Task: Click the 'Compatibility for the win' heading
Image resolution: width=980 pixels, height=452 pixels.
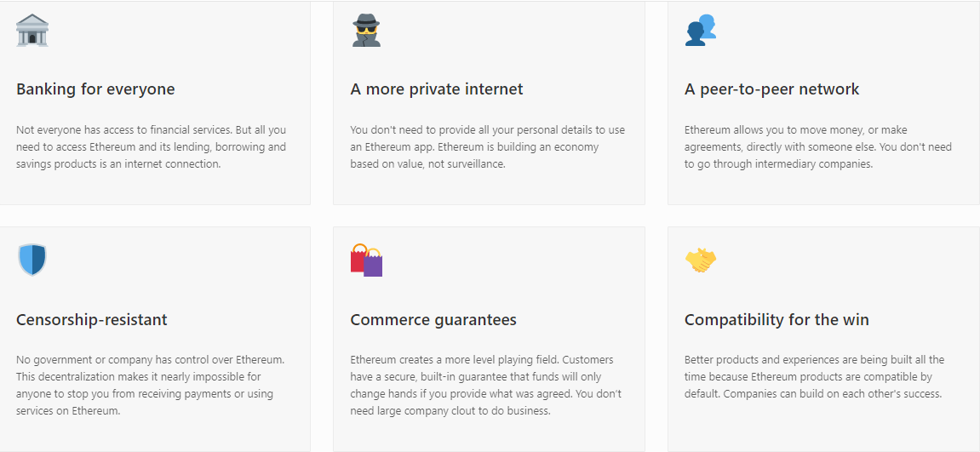Action: pos(777,320)
